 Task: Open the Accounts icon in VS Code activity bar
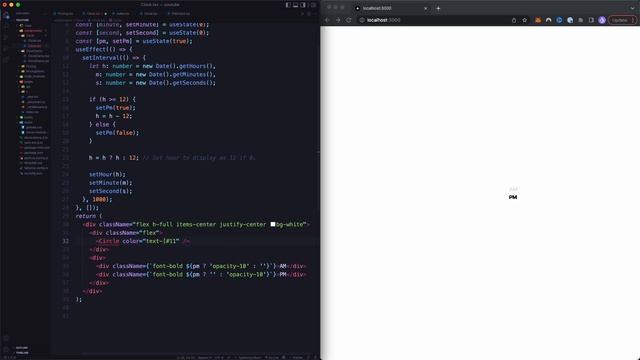pyautogui.click(x=6, y=338)
